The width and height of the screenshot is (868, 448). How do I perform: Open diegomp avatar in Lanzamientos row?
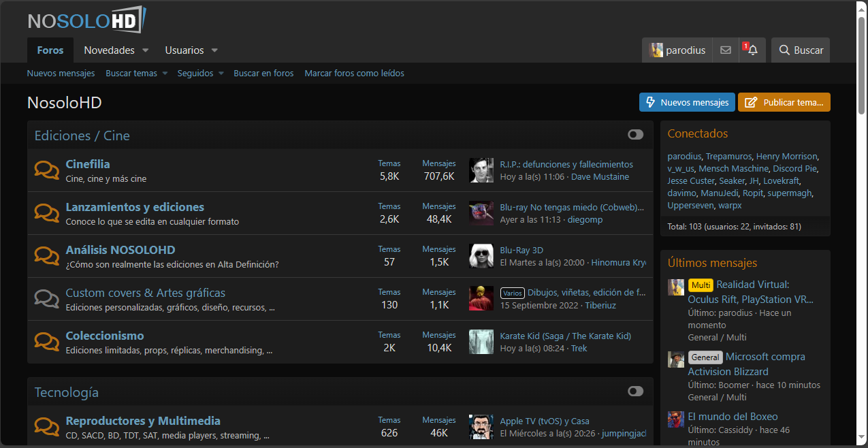[481, 213]
